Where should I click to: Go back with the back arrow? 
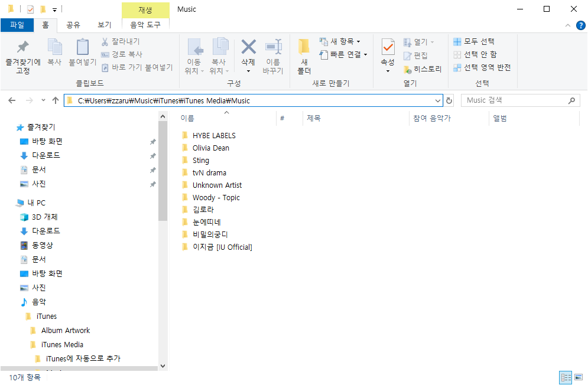(12, 100)
